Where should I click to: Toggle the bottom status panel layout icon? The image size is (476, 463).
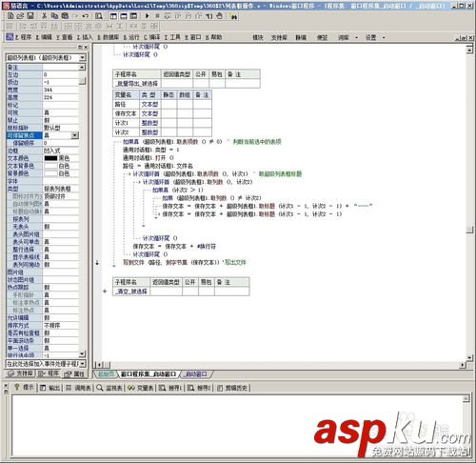point(124,15)
